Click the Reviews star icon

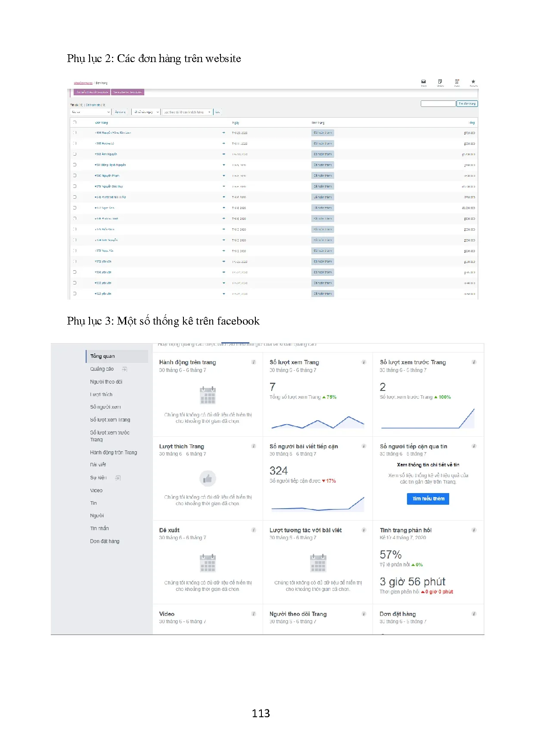click(x=473, y=81)
